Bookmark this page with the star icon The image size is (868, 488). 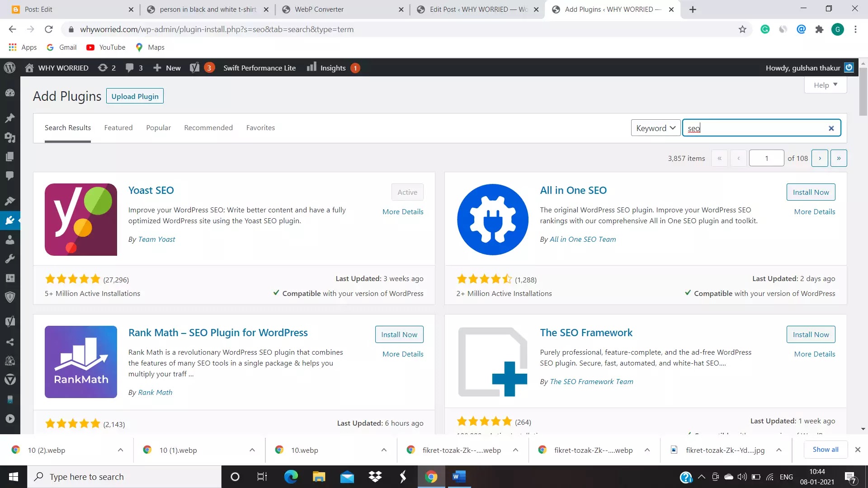click(x=742, y=29)
